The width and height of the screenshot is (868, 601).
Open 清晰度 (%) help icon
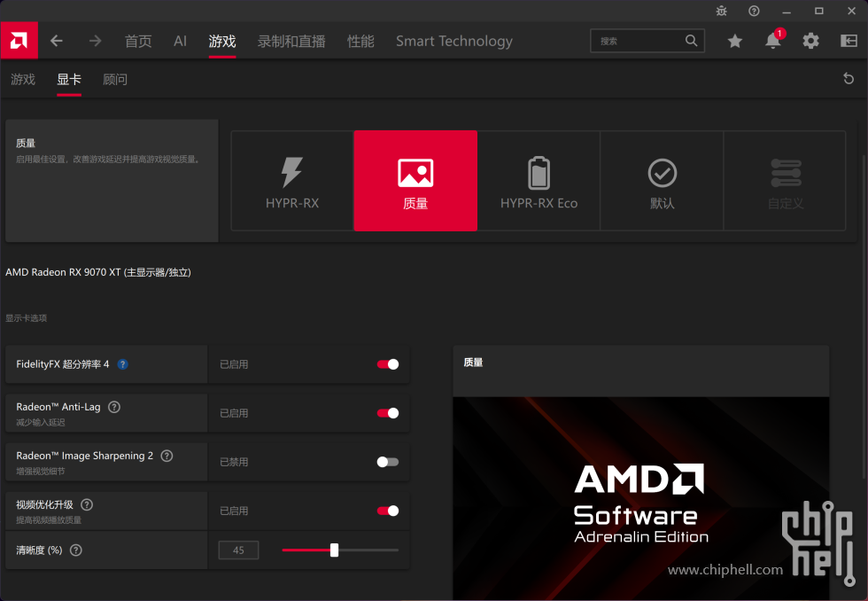tap(76, 550)
